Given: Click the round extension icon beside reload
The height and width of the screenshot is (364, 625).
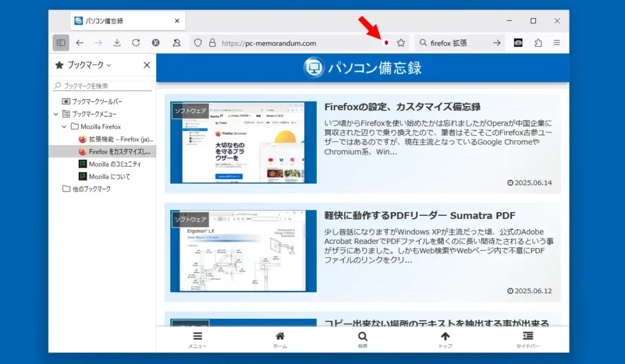Looking at the screenshot, I should [156, 43].
